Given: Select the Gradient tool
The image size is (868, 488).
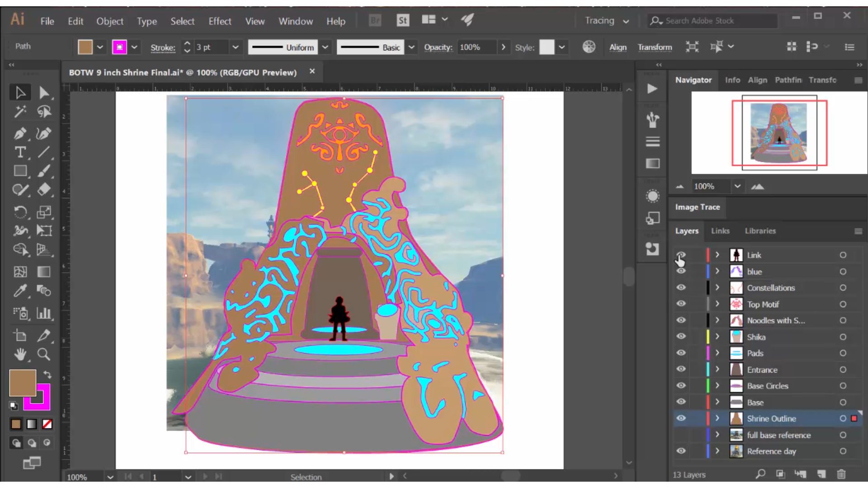Looking at the screenshot, I should pos(44,272).
